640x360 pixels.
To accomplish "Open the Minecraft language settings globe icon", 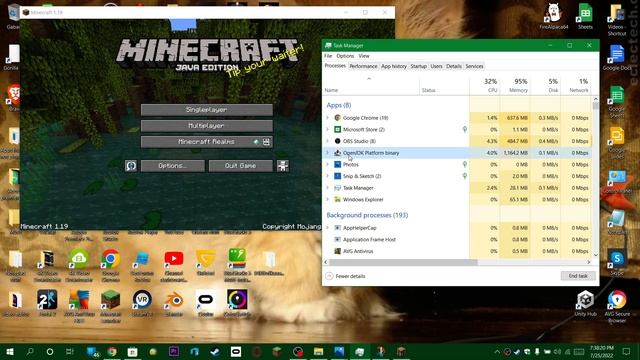I will [131, 166].
